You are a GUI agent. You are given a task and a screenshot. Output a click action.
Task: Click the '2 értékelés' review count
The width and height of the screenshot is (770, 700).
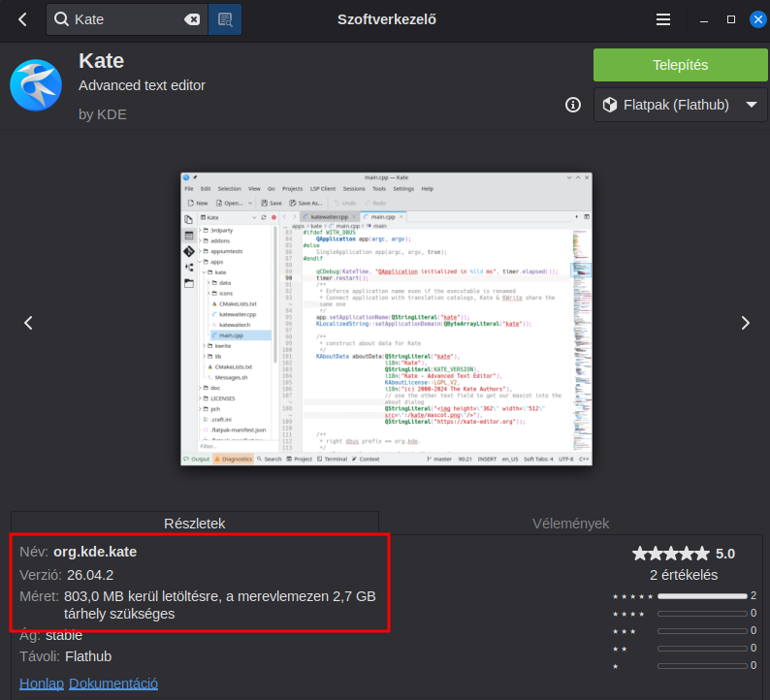pyautogui.click(x=684, y=575)
